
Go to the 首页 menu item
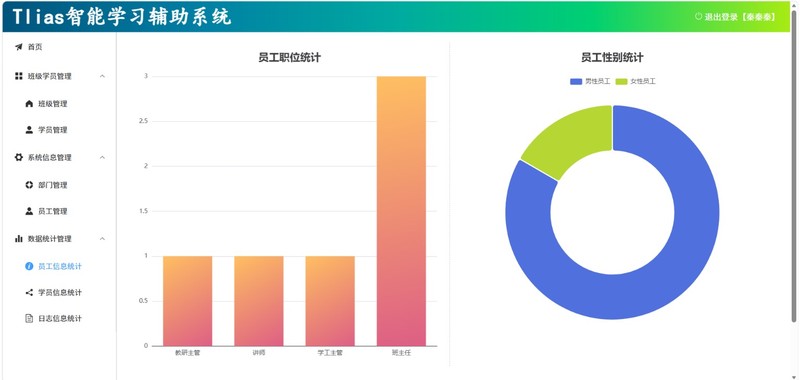point(60,47)
